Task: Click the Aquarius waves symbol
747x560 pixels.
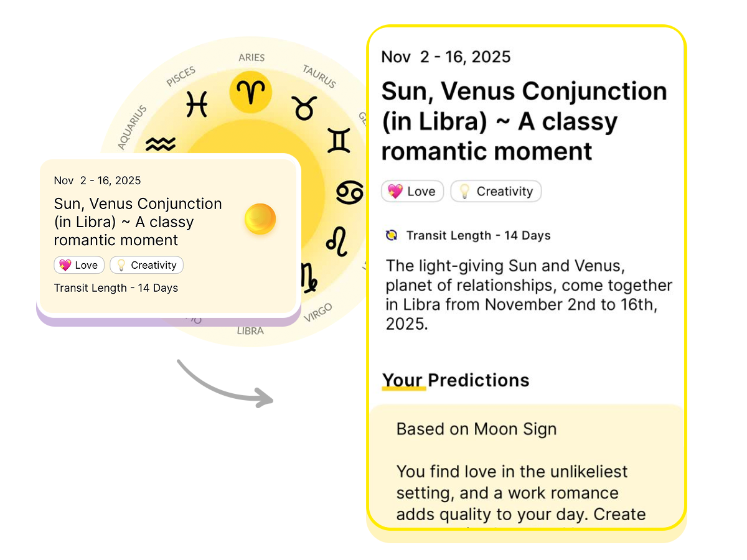Action: tap(161, 144)
